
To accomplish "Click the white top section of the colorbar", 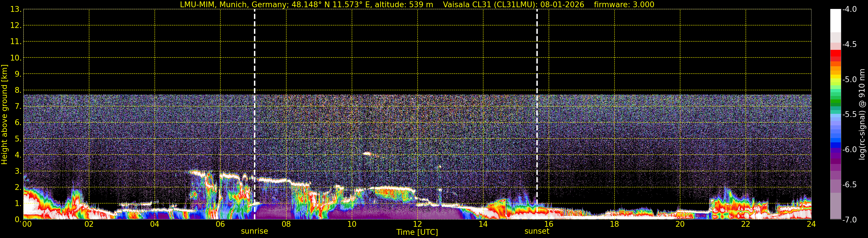I will tap(836, 20).
